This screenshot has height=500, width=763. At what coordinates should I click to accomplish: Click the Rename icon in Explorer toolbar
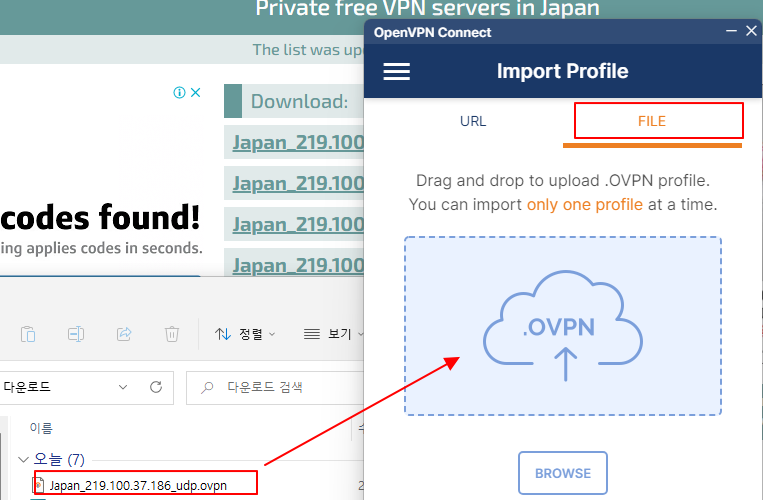coord(76,334)
